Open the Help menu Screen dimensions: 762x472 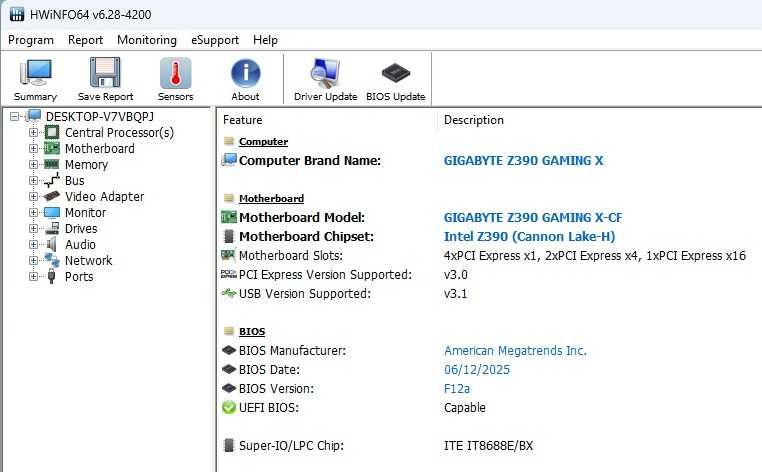click(x=265, y=40)
